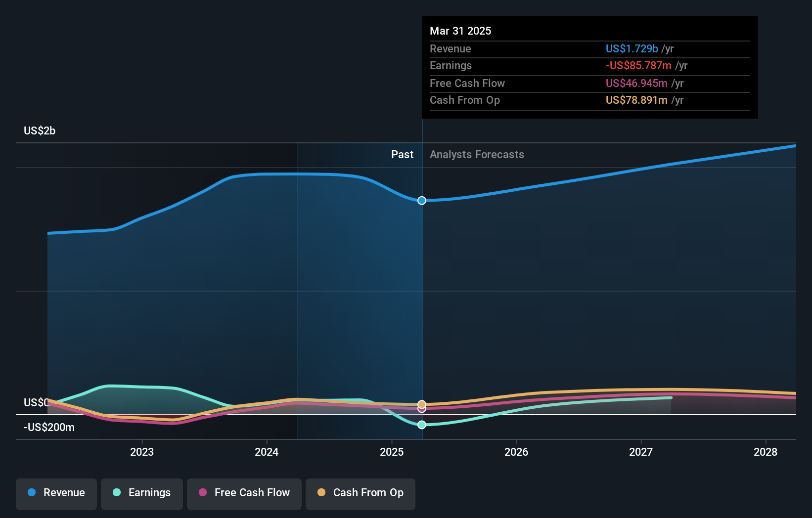This screenshot has width=812, height=518.
Task: Click the Earnings row label in tooltip
Action: point(451,65)
